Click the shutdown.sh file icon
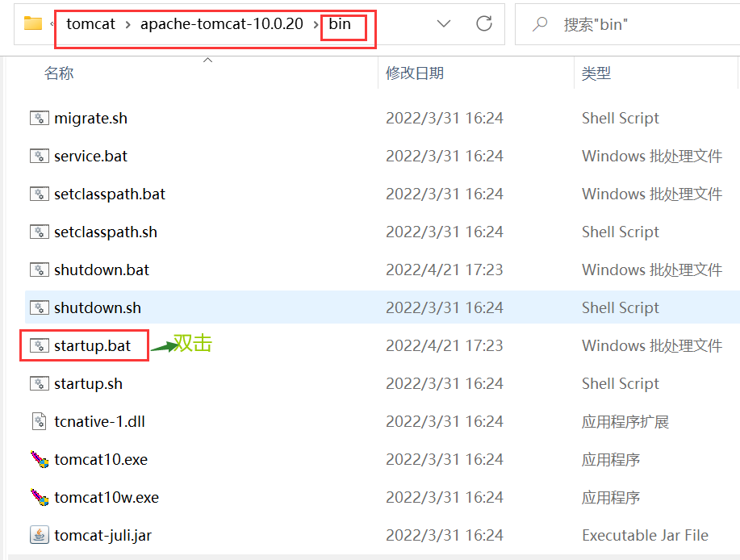This screenshot has width=740, height=560. [40, 307]
